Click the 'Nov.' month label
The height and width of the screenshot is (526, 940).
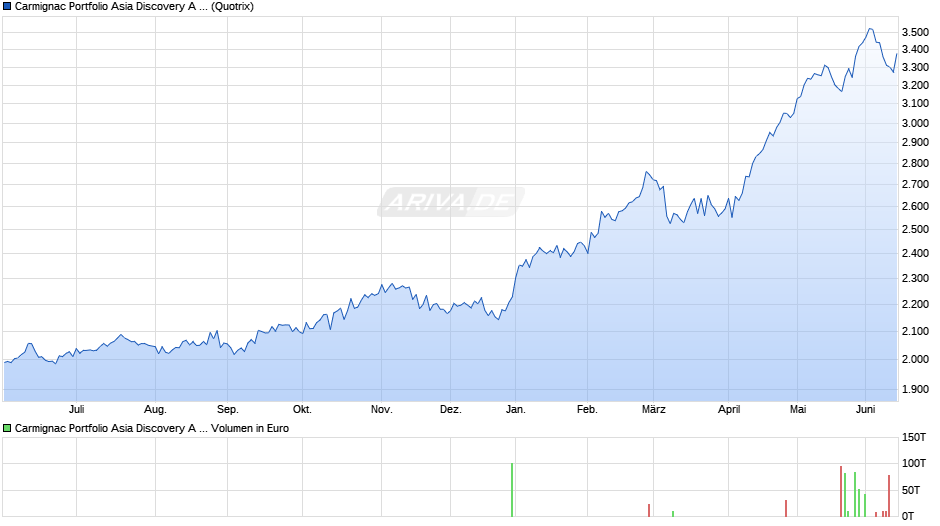click(x=381, y=409)
